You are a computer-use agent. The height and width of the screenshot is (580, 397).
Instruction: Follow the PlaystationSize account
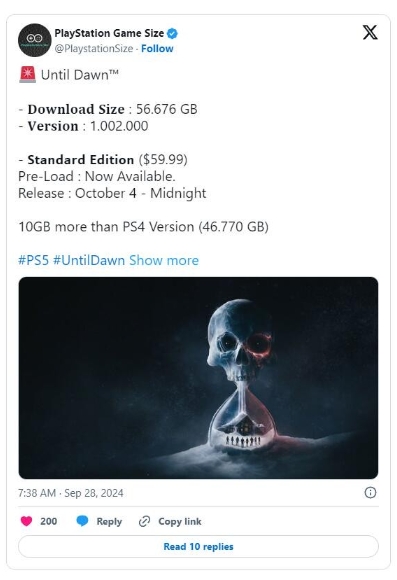157,48
